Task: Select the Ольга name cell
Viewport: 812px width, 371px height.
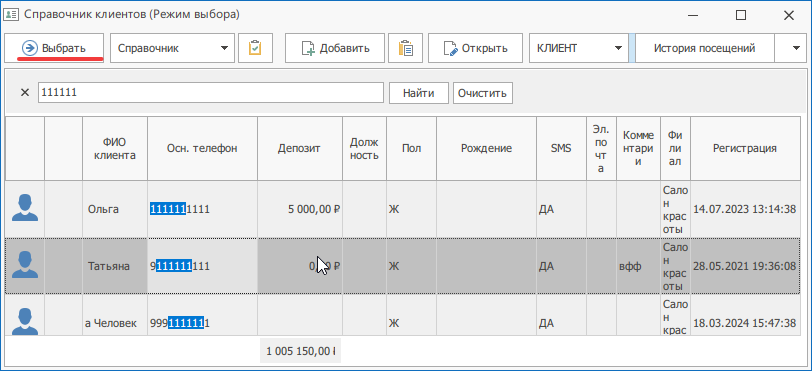Action: click(x=115, y=209)
